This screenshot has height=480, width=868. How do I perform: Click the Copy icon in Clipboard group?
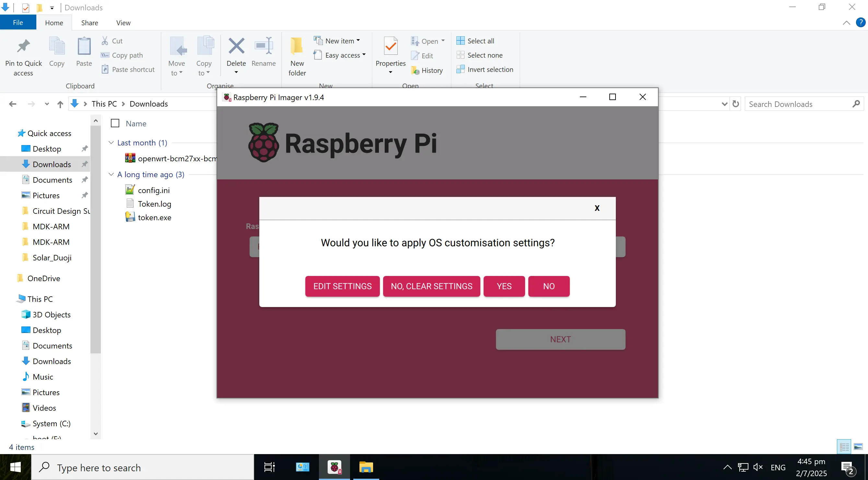point(57,46)
